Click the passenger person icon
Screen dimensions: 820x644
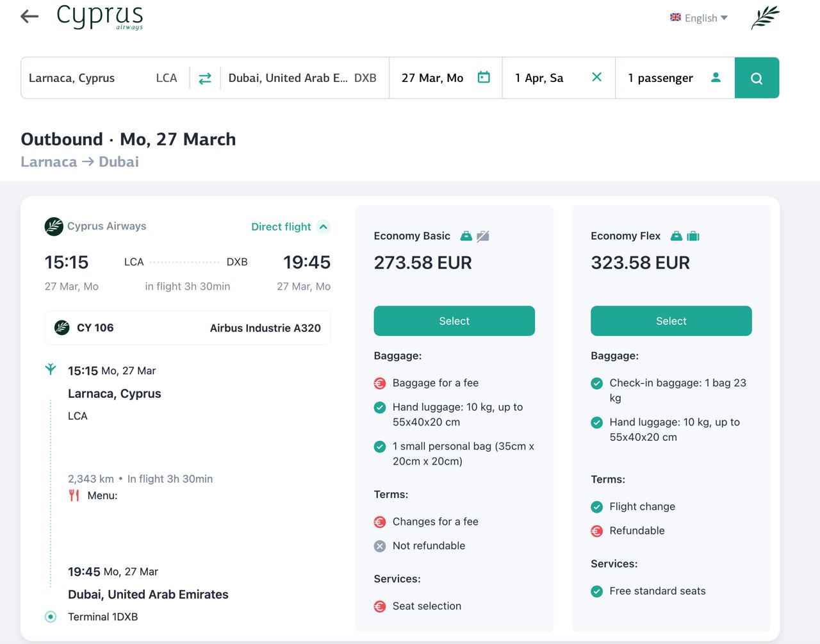[716, 78]
